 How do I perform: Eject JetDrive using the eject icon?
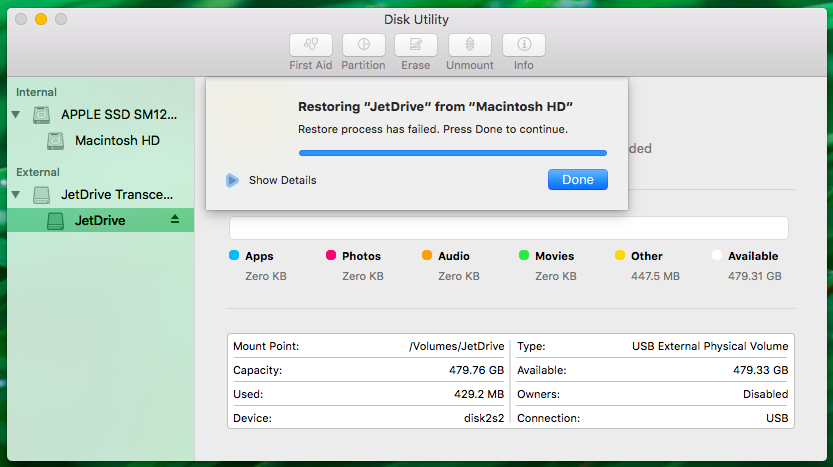point(175,219)
